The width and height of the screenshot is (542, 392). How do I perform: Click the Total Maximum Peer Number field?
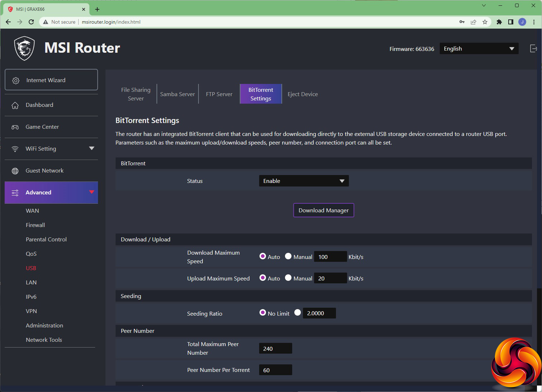click(x=275, y=348)
